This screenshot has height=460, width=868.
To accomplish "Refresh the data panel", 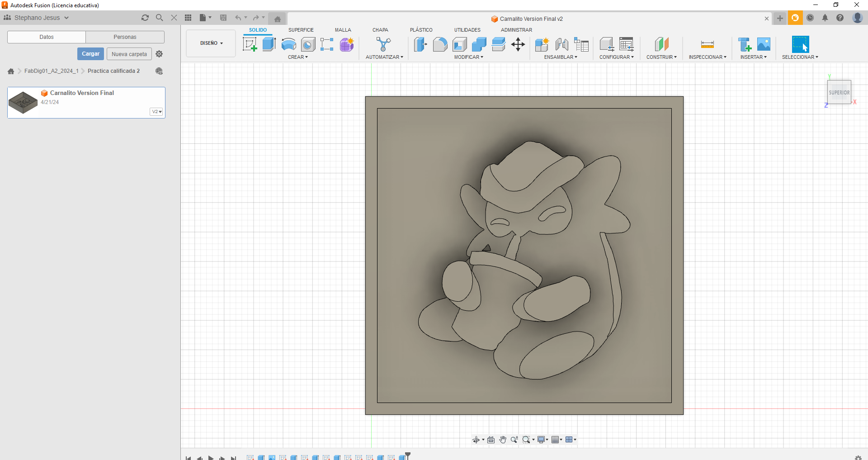I will 145,18.
